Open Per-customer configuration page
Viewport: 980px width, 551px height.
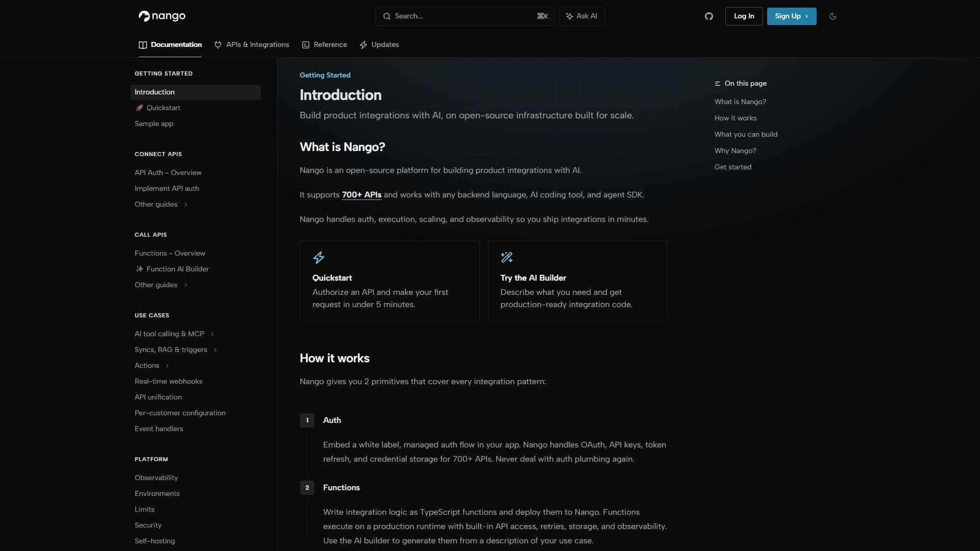coord(180,413)
